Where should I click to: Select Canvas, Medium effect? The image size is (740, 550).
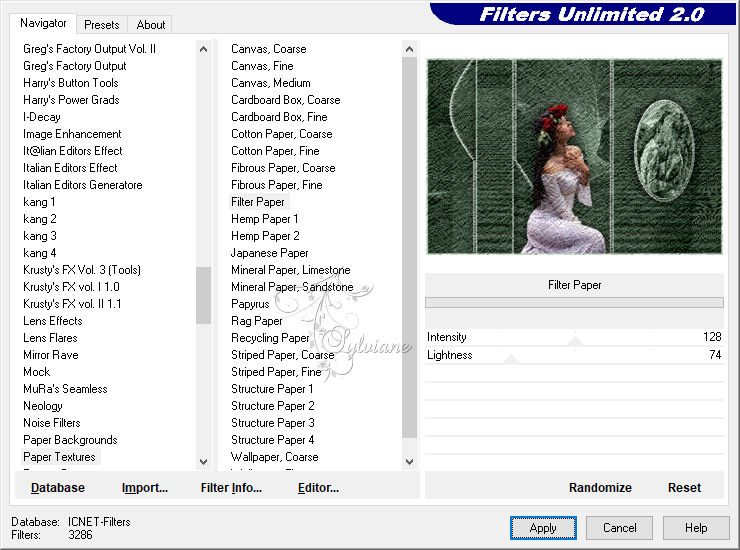click(x=270, y=83)
